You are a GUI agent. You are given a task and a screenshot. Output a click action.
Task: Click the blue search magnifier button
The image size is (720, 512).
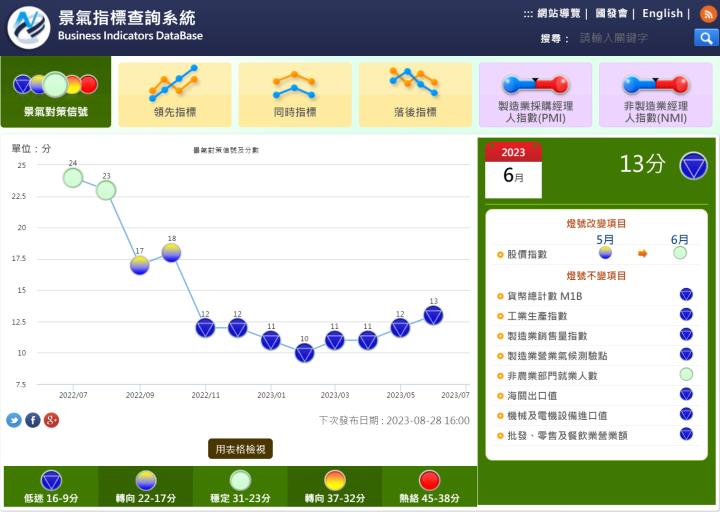[x=705, y=38]
